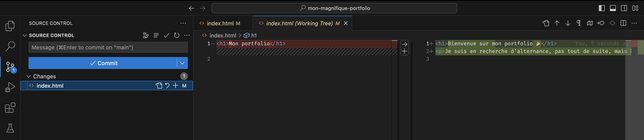Discard changes for index.html

167,86
